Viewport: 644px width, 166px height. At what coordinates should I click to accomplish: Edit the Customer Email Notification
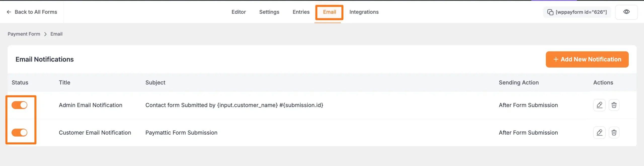tap(599, 132)
